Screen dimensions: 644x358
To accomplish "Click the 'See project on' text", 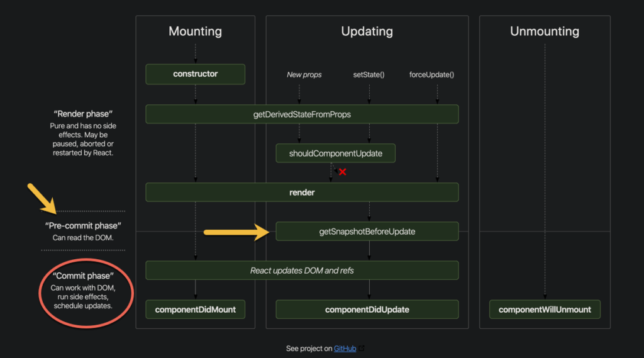I will coord(309,349).
